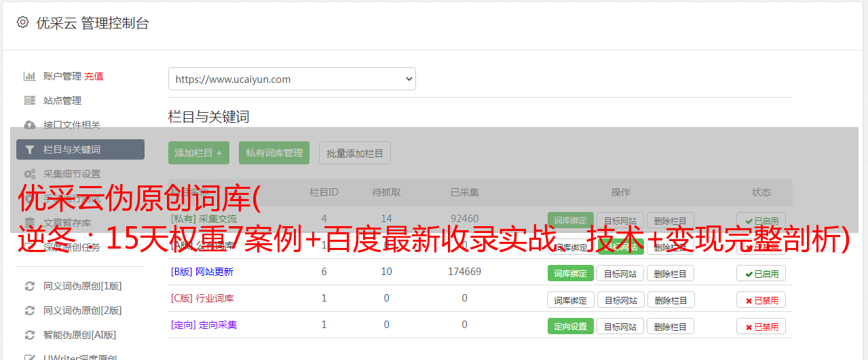This screenshot has height=360, width=868.
Task: Click the gears icon next to 采集细节设置
Action: point(30,174)
